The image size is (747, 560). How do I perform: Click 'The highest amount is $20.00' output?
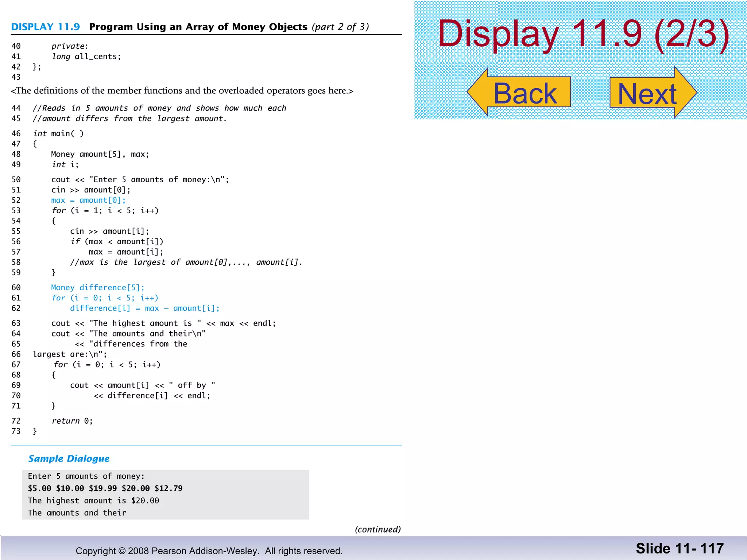pyautogui.click(x=93, y=501)
